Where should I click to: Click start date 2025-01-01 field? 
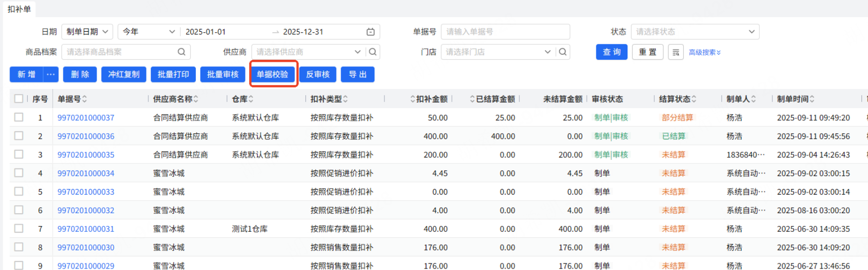(206, 32)
